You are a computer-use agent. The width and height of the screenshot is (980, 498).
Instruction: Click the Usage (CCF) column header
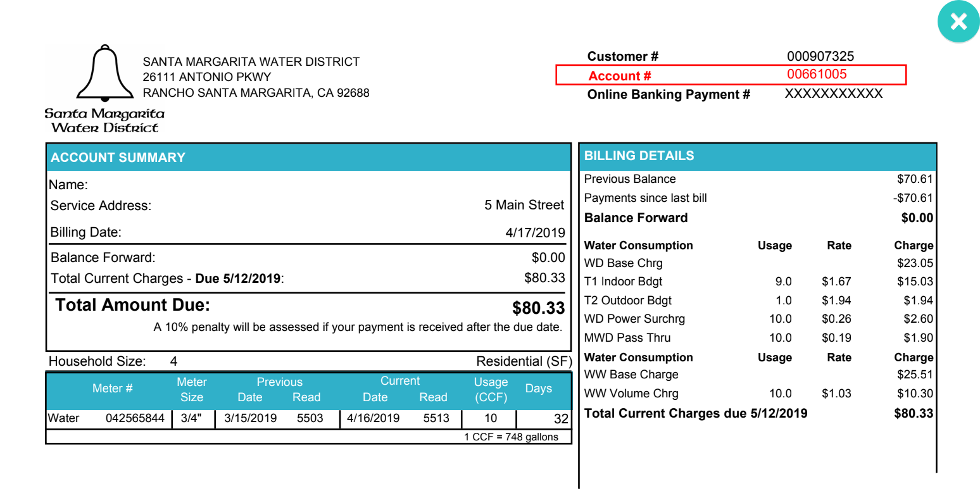491,390
